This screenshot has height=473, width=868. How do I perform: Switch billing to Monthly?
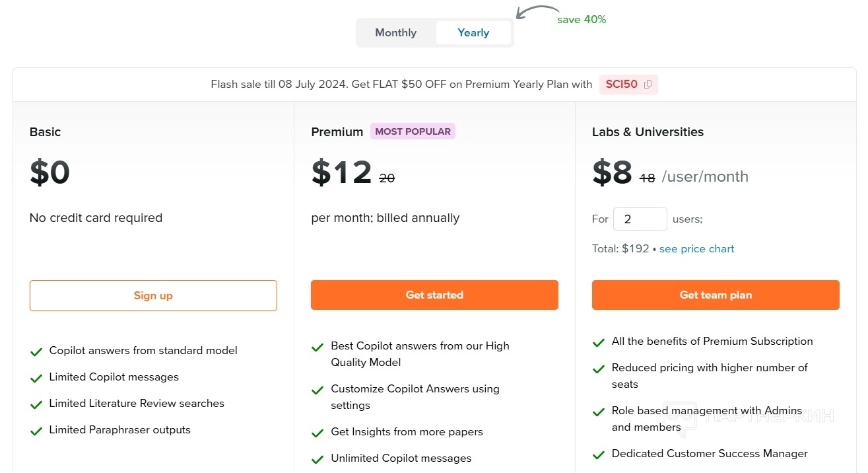(395, 33)
